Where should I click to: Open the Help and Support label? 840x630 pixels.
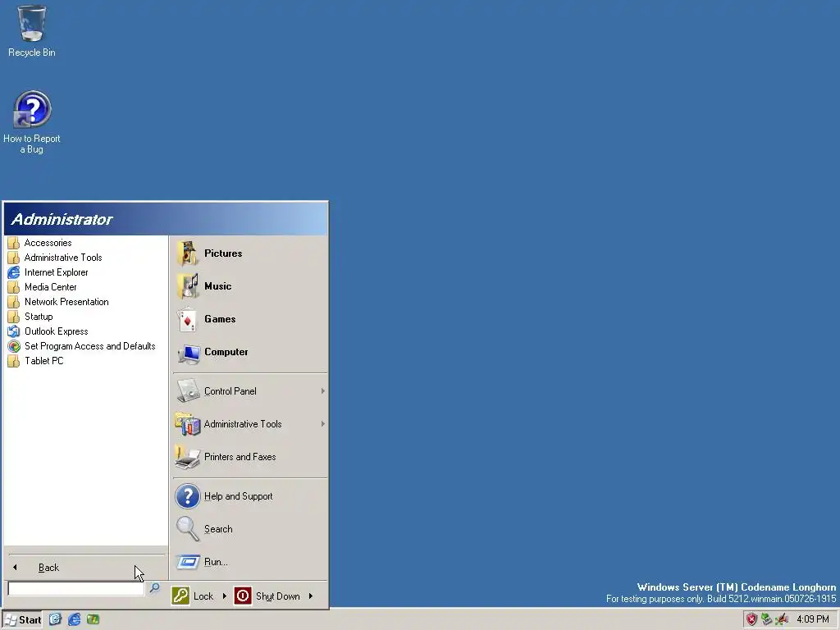(x=239, y=496)
